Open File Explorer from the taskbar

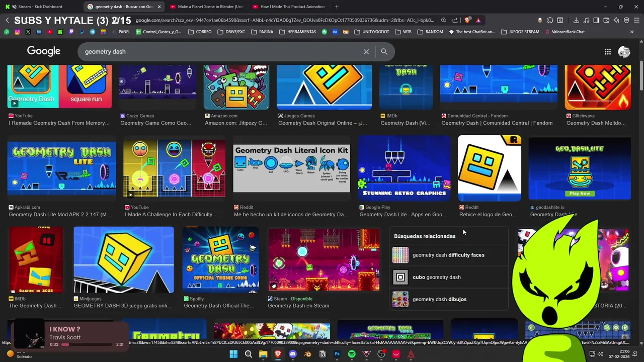coord(263,354)
